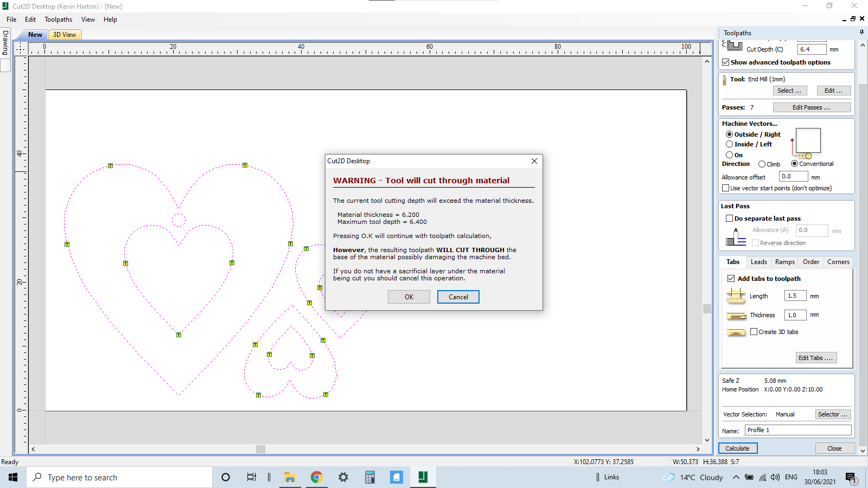This screenshot has height=488, width=868.
Task: Close the warning dialog with the X
Action: coord(534,161)
